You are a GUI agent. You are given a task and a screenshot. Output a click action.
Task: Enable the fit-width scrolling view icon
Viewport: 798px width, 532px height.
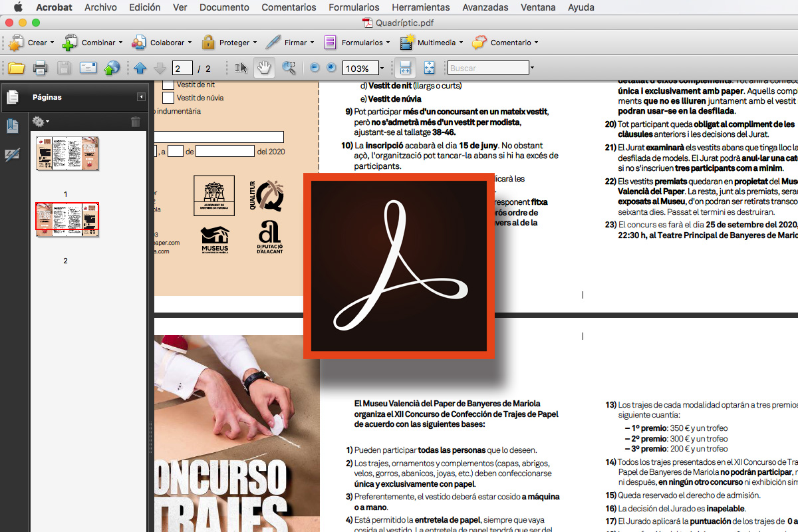[405, 68]
